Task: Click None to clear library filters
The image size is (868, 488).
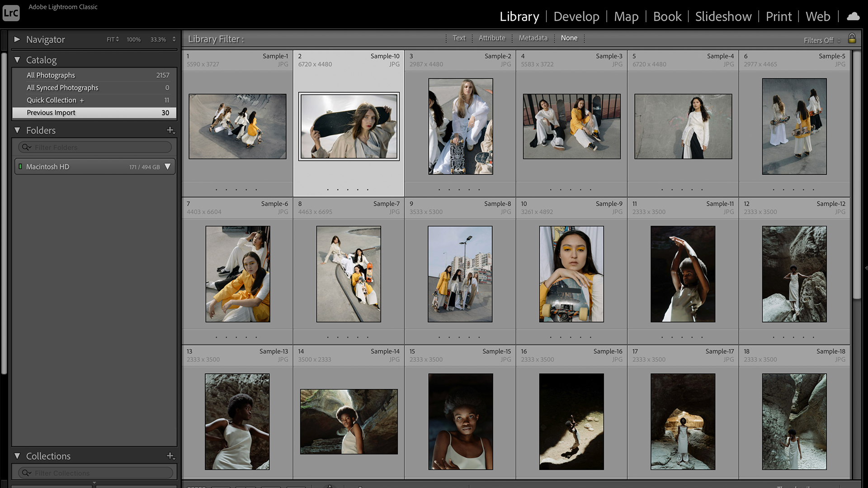Action: pyautogui.click(x=569, y=38)
